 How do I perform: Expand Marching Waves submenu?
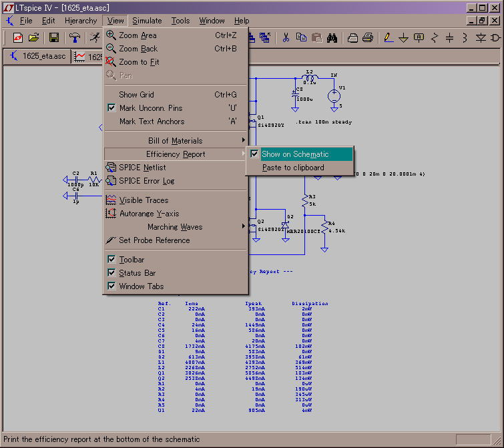176,227
